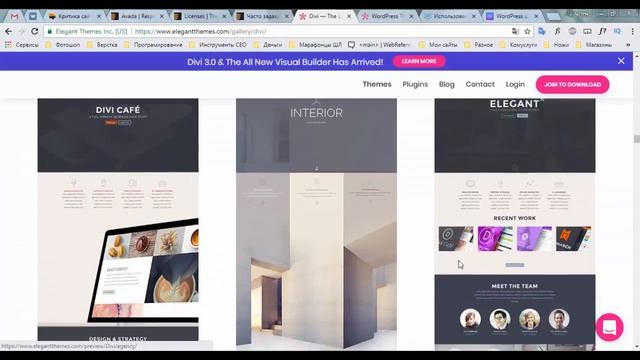The height and width of the screenshot is (360, 640).
Task: Open the Divi Café demo preview
Action: 118,220
